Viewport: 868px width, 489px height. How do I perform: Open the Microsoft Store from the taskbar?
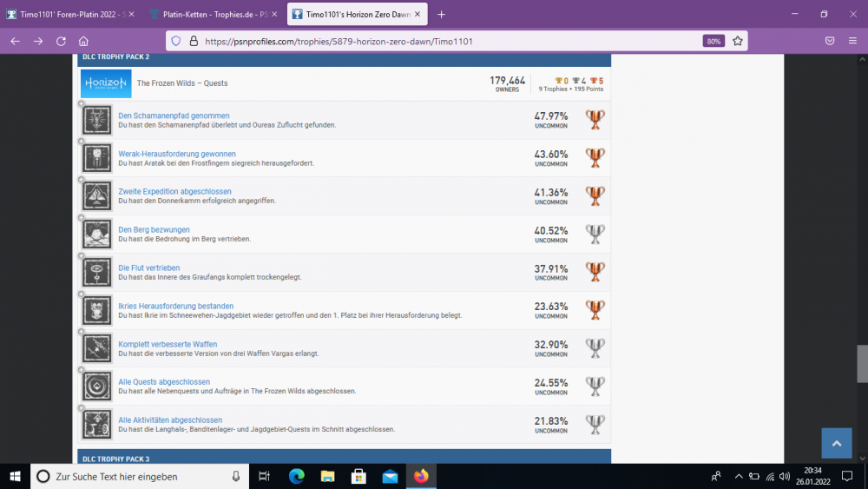(358, 476)
